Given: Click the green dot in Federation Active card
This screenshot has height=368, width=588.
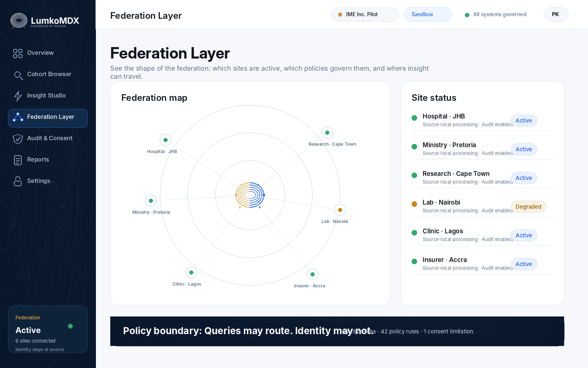Looking at the screenshot, I should pos(70,326).
